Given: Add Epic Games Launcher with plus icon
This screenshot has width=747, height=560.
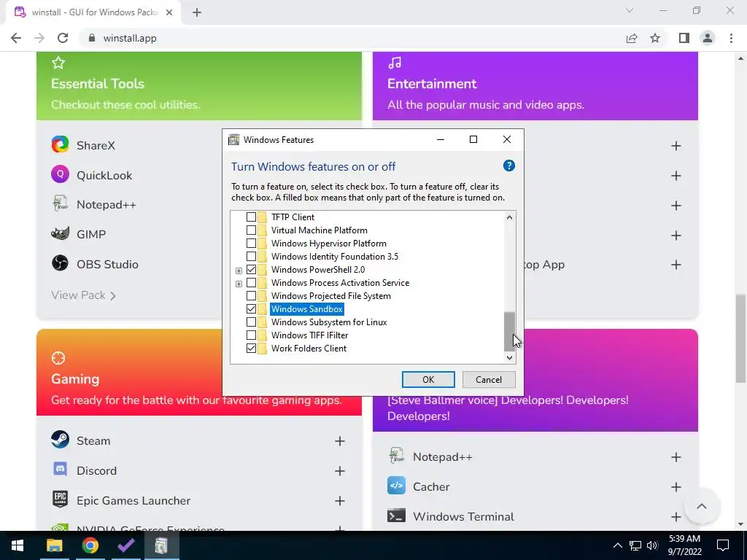Looking at the screenshot, I should [340, 501].
